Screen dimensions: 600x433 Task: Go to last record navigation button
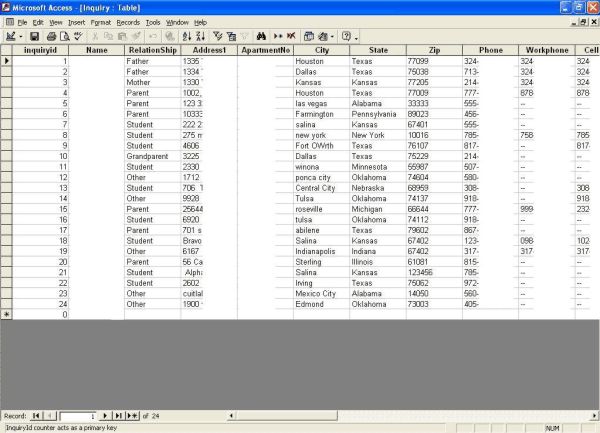[x=119, y=415]
